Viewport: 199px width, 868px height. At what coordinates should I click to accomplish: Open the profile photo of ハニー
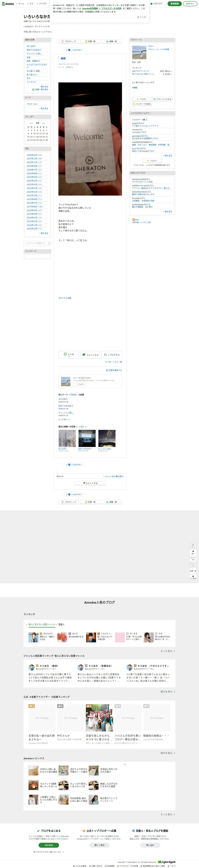[139, 52]
